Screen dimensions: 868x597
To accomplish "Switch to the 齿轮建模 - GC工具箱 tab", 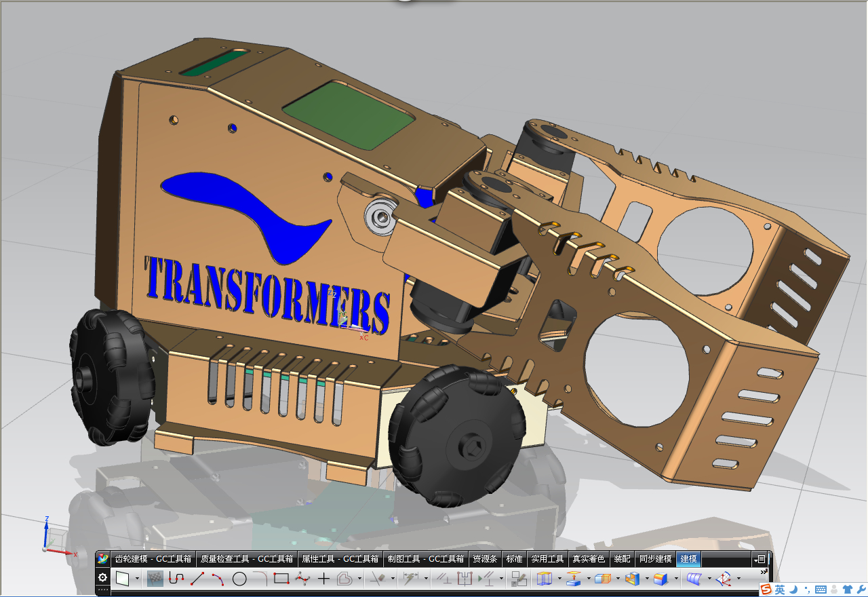I will [x=155, y=559].
